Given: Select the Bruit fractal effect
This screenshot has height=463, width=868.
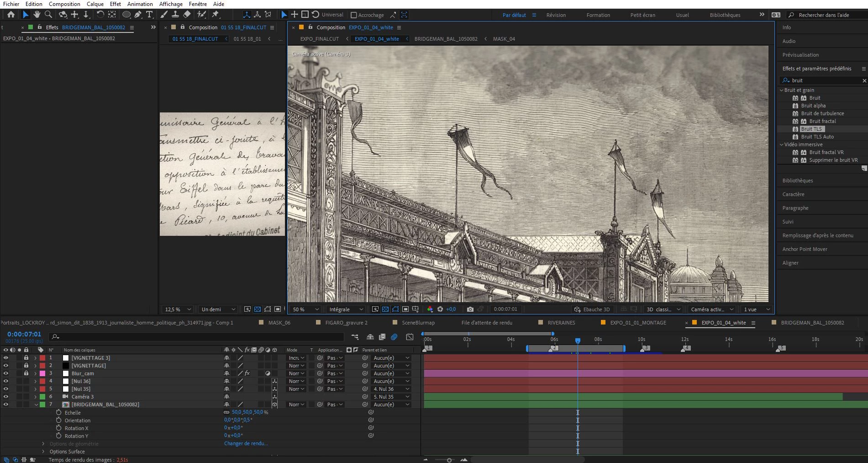Looking at the screenshot, I should 822,121.
